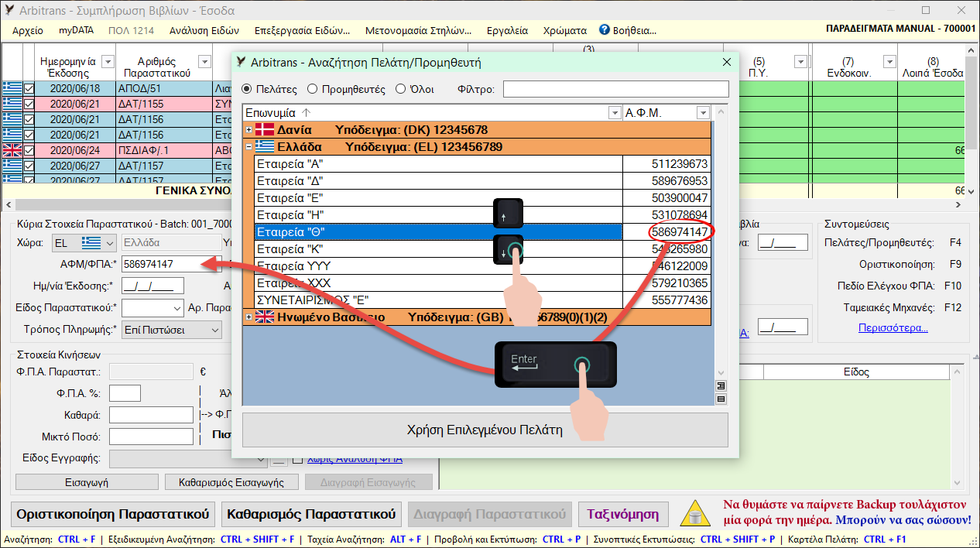Click the Καθαρισμός Παραστατικού button
Image resolution: width=980 pixels, height=548 pixels.
(311, 514)
